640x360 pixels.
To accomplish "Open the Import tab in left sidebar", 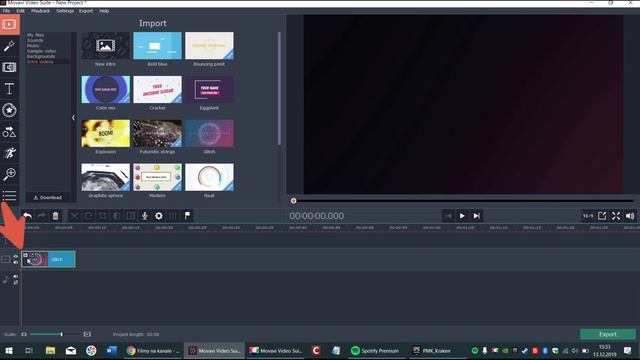I will [x=9, y=24].
